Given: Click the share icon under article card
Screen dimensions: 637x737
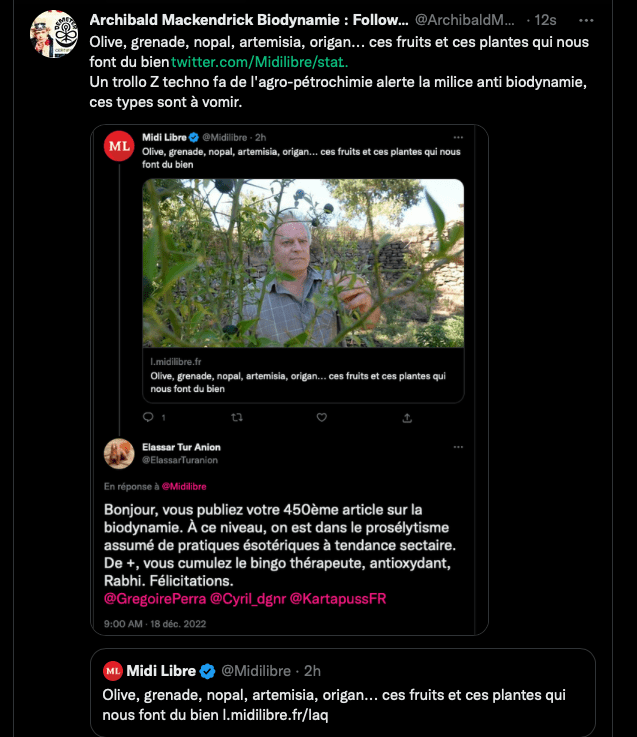Looking at the screenshot, I should point(407,417).
